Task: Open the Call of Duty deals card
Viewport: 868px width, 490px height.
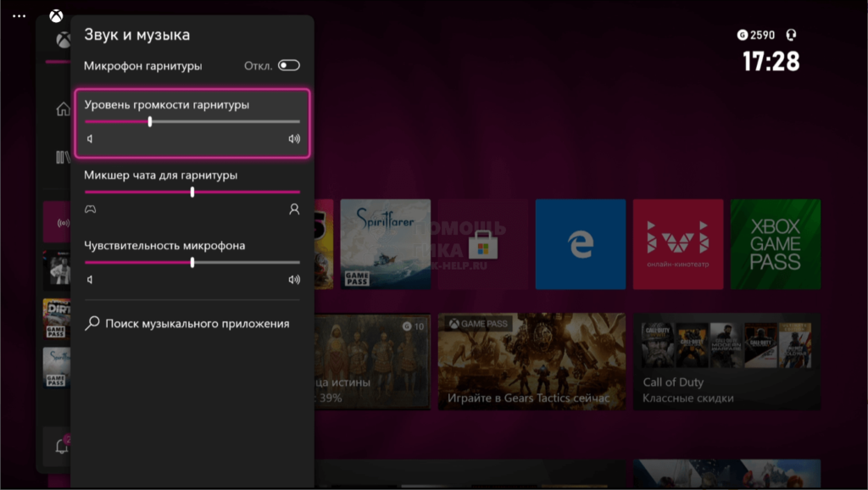Action: click(x=726, y=362)
